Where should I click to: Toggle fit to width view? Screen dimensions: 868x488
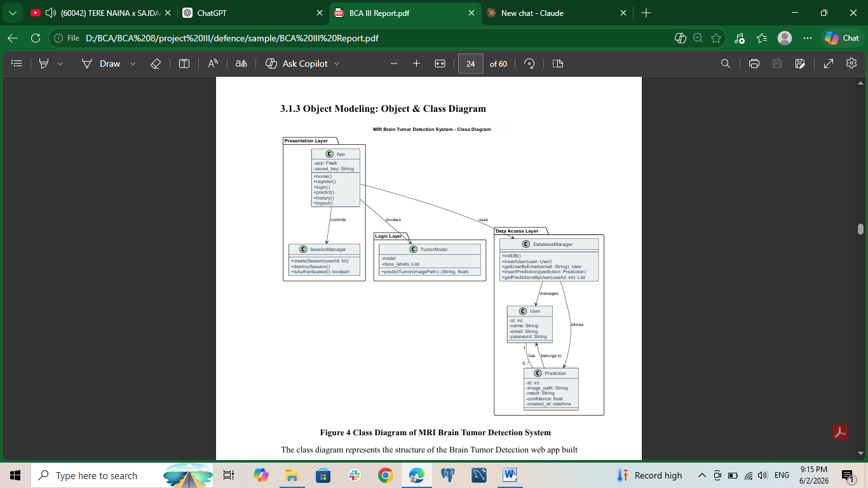tap(440, 64)
